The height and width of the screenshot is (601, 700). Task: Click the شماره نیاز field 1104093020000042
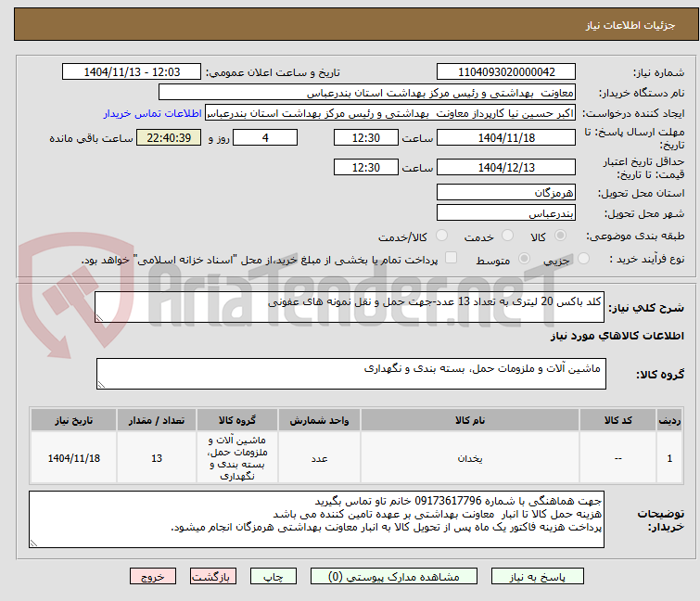coord(506,72)
